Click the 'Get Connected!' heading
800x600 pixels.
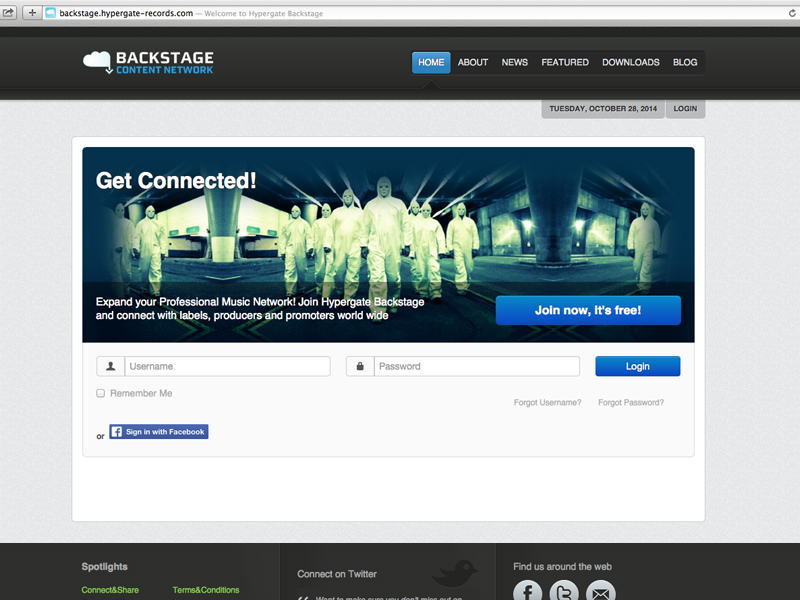(x=176, y=181)
